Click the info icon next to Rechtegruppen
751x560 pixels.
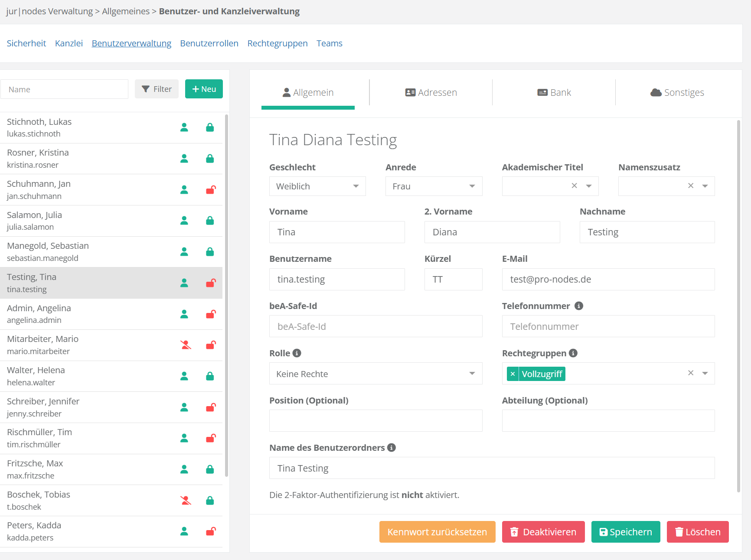(x=573, y=353)
